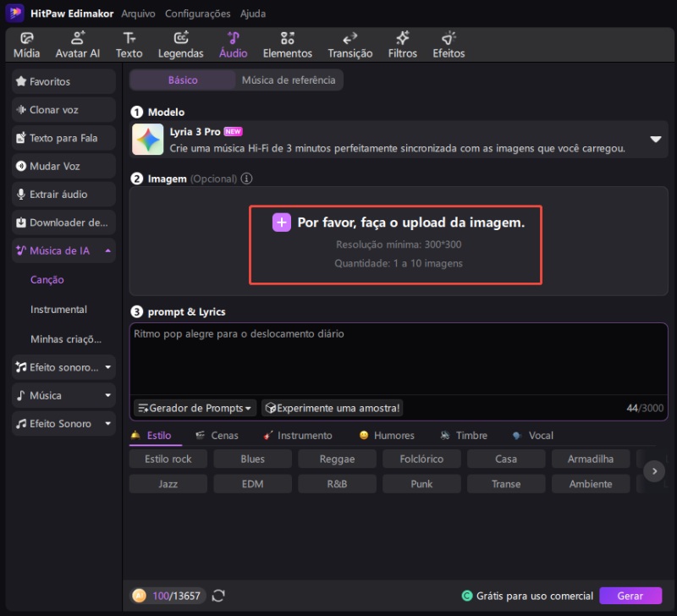Select the Instrumento tag tab
This screenshot has height=616, width=677.
click(298, 436)
